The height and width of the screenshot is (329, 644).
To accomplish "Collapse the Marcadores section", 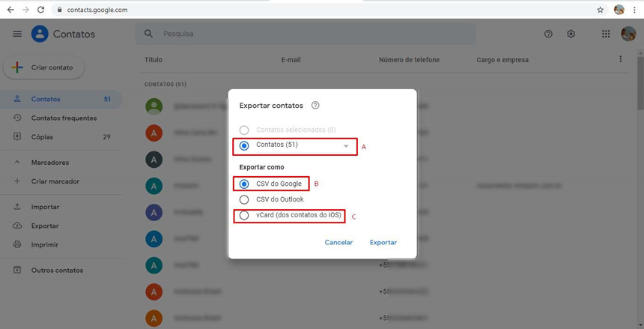I will [x=17, y=163].
